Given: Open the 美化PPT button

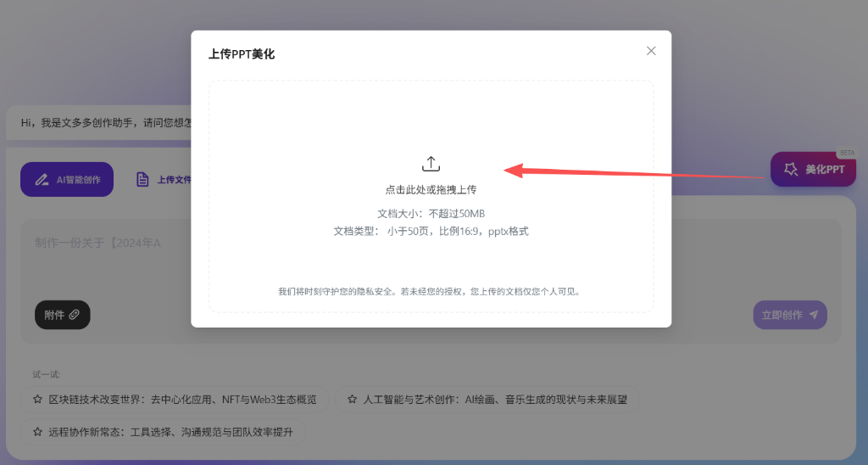Looking at the screenshot, I should point(813,169).
